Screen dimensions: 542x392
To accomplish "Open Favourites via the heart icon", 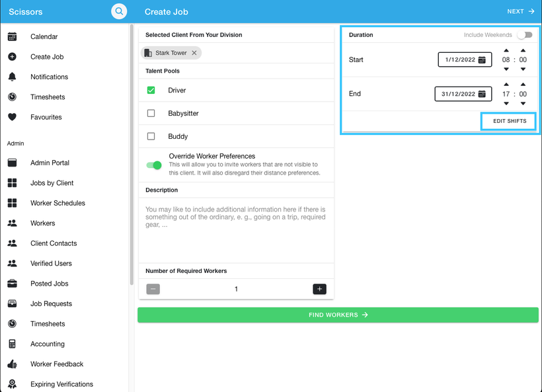I will [x=12, y=117].
